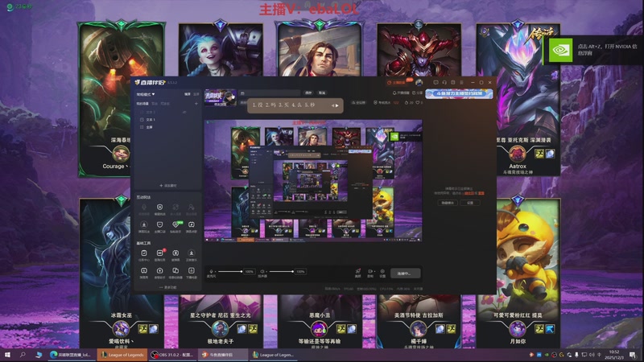Open the circled download icon in 基础工具 first row
This screenshot has width=644, height=362.
[192, 255]
